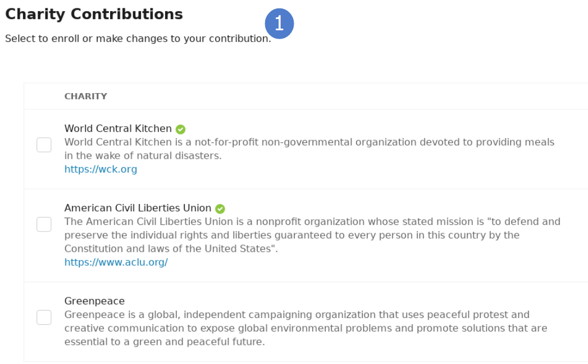The image size is (588, 364).
Task: Click the World Central Kitchen description text
Action: tap(309, 149)
